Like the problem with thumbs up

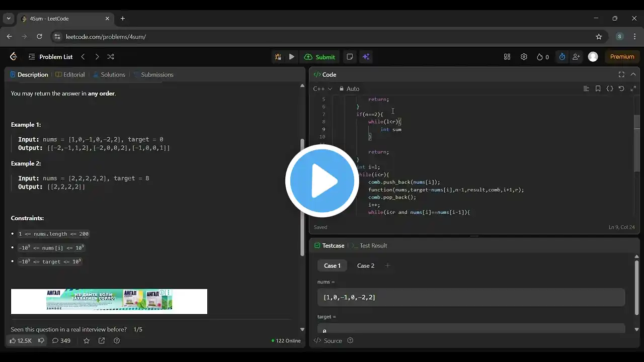21,340
